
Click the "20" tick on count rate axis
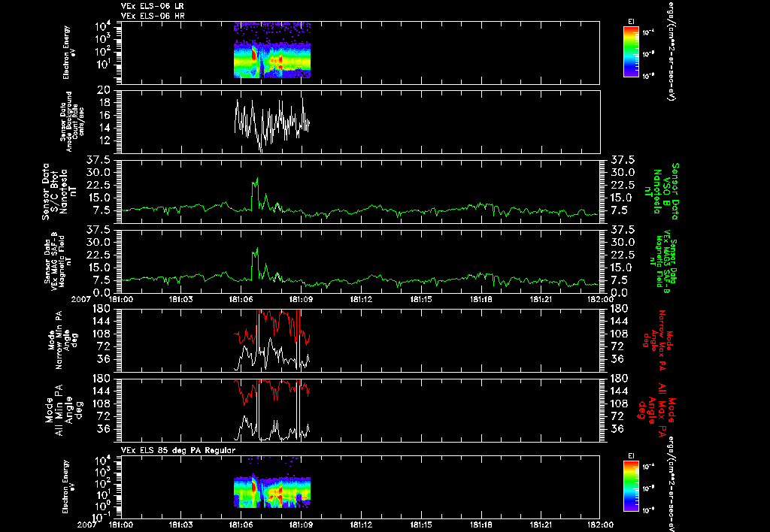click(x=103, y=90)
